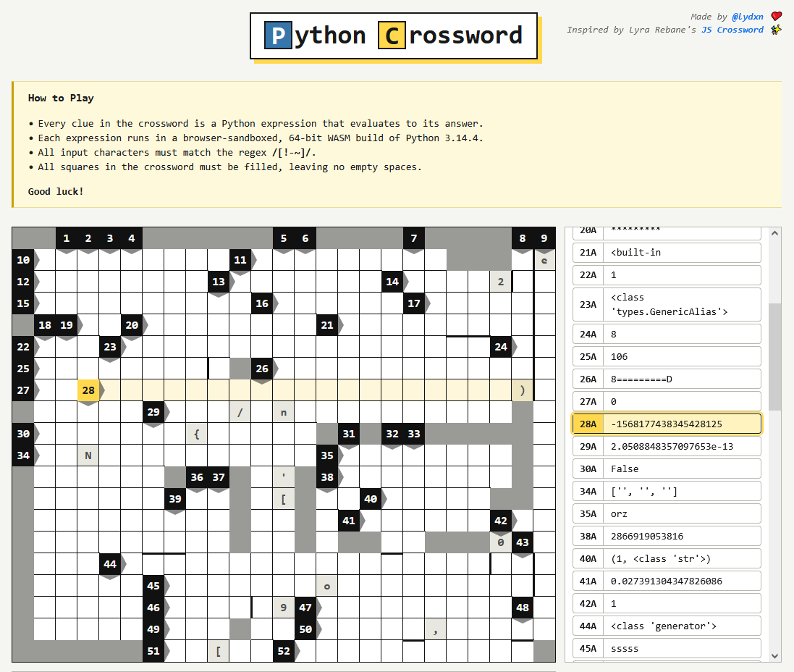Click the sparkle star icon
794x672 pixels.
776,30
